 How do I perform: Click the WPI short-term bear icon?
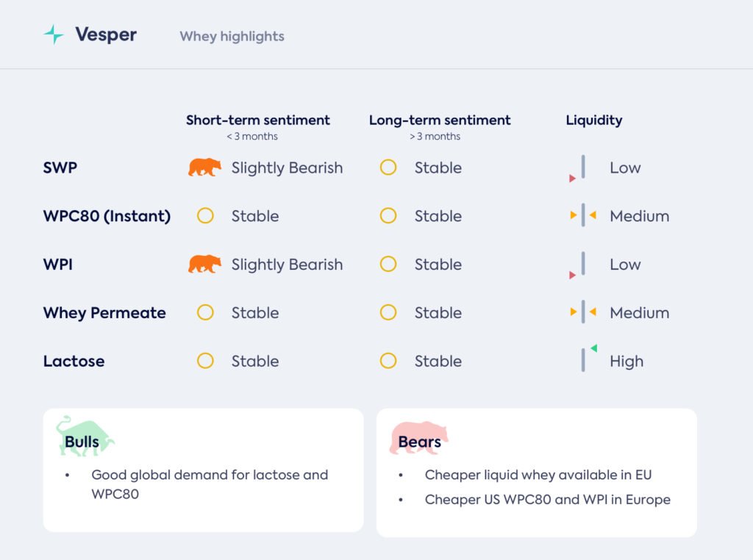[204, 264]
